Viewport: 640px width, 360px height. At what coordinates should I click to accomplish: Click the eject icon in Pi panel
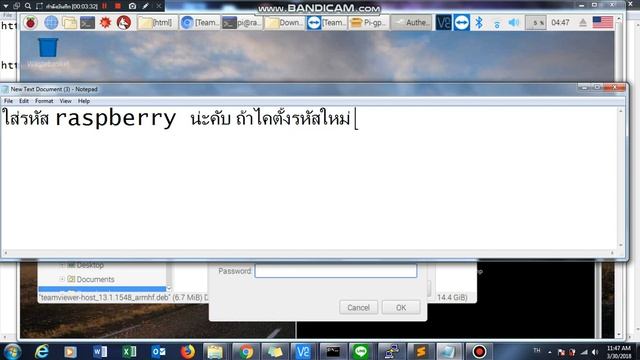(x=582, y=23)
